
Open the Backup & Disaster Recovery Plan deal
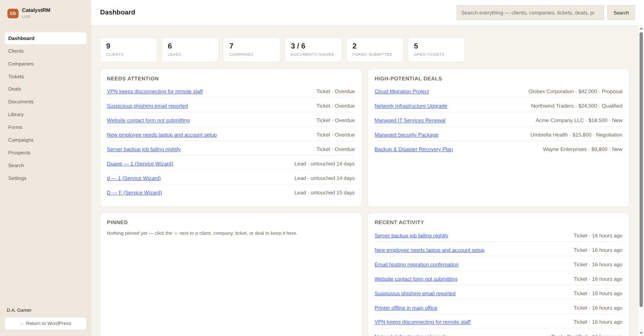[414, 149]
